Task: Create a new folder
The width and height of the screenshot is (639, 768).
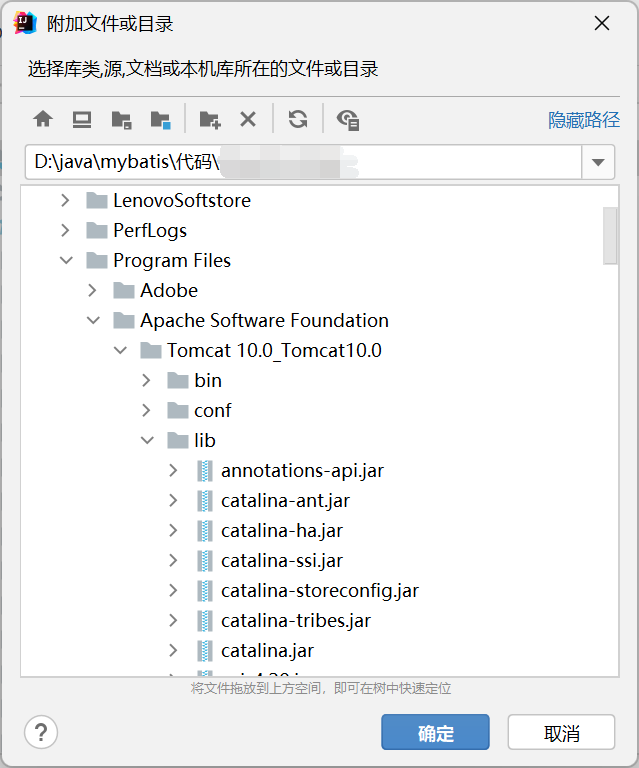Action: [209, 120]
